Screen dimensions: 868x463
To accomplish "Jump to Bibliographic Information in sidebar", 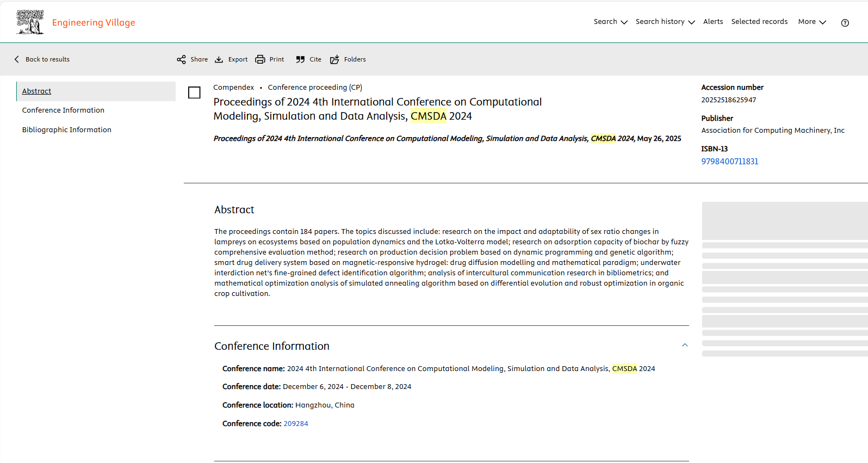I will click(66, 130).
